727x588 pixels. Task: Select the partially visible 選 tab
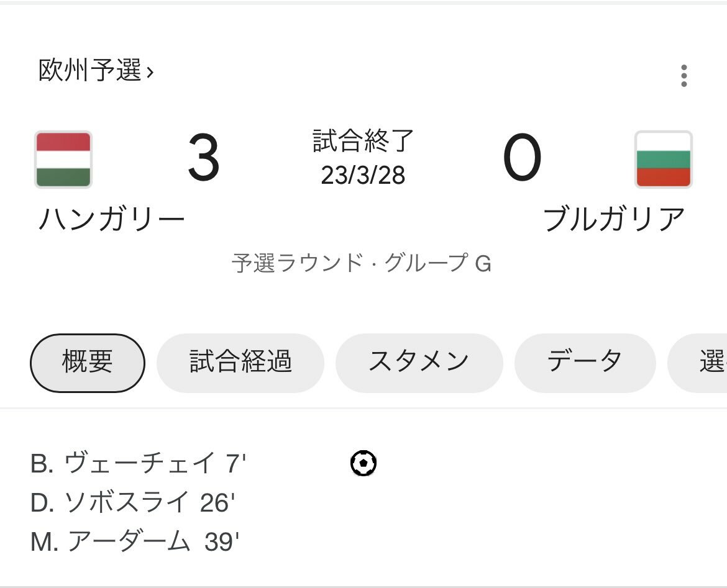click(x=697, y=363)
